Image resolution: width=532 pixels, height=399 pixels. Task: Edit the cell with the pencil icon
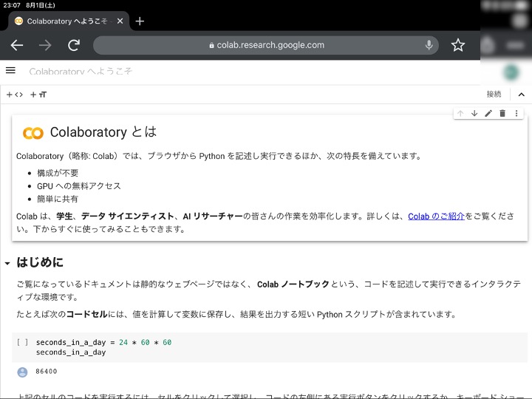click(x=488, y=113)
